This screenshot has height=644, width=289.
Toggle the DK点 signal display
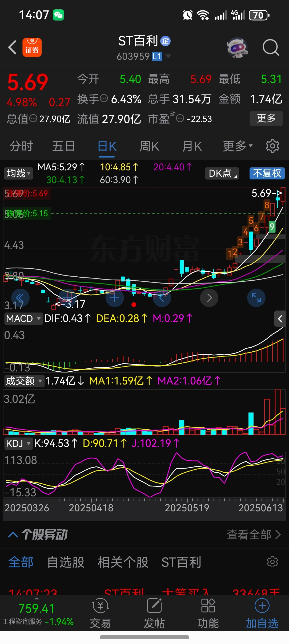(x=222, y=173)
